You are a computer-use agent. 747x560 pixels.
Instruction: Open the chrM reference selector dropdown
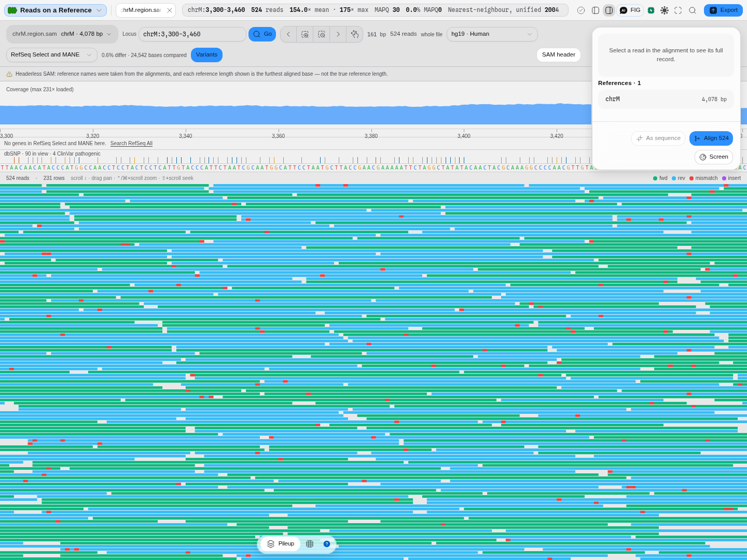(x=62, y=34)
